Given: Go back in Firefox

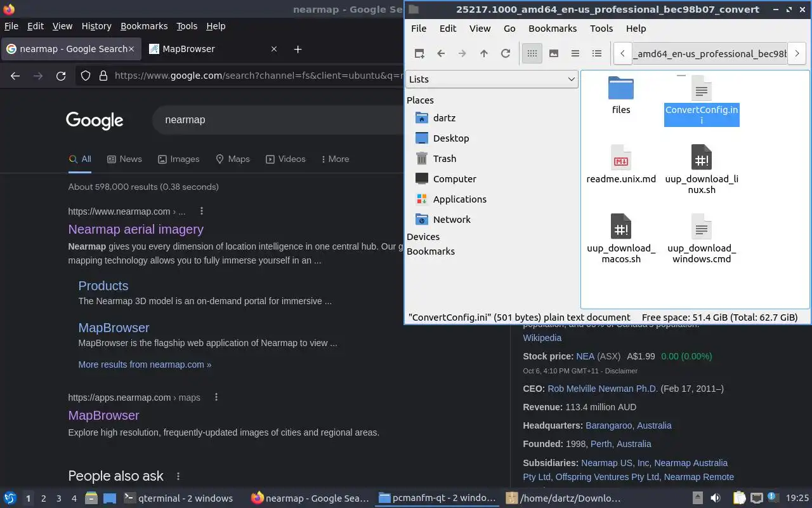Looking at the screenshot, I should [x=15, y=76].
